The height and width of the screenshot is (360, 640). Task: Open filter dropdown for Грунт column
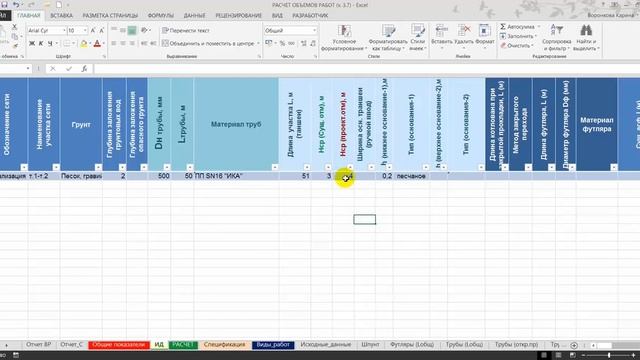(98, 167)
